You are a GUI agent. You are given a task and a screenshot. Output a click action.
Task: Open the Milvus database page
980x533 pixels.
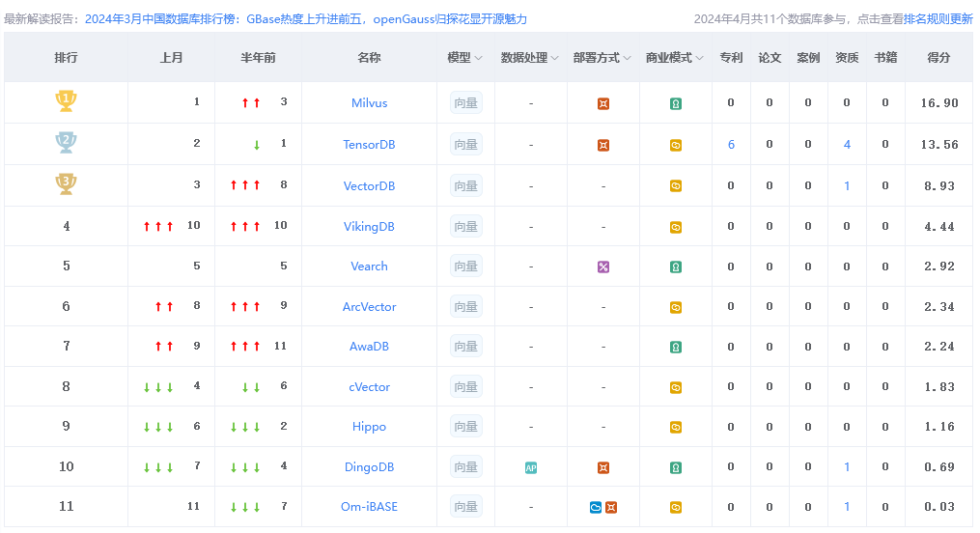point(370,103)
